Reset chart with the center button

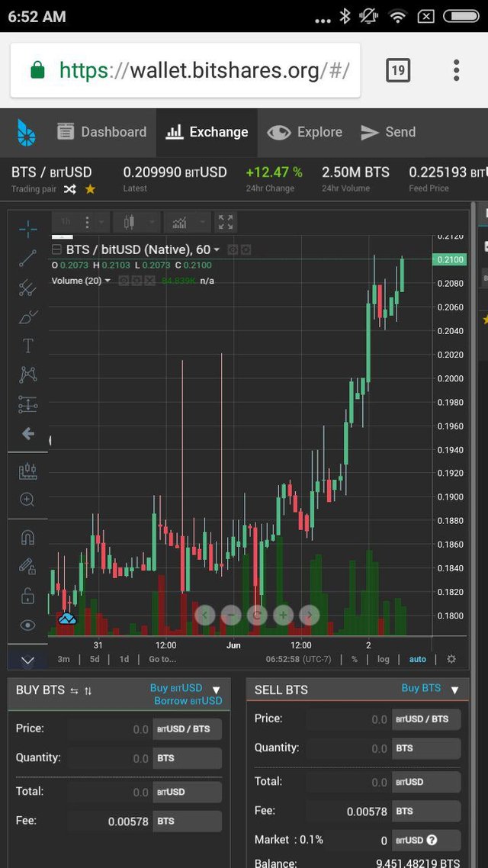(x=257, y=615)
